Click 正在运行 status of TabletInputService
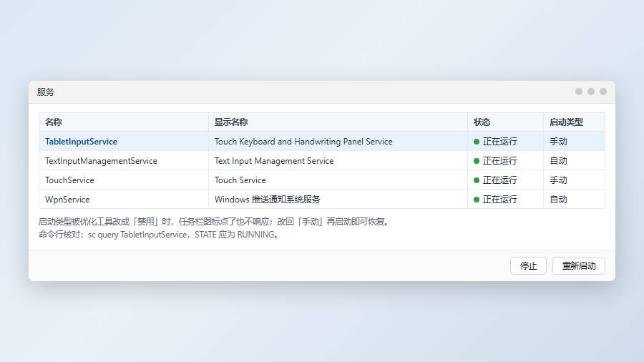The image size is (644, 362). pyautogui.click(x=500, y=142)
